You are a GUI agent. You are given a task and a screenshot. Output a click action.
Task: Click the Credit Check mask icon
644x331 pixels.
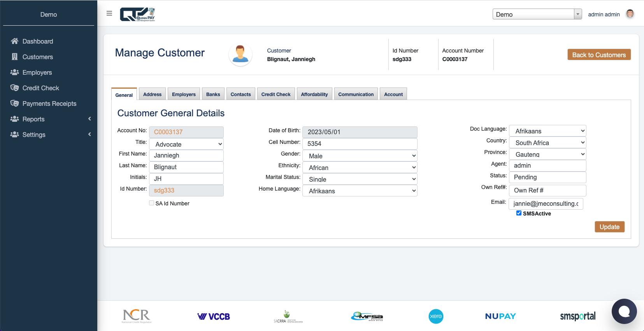tap(15, 88)
